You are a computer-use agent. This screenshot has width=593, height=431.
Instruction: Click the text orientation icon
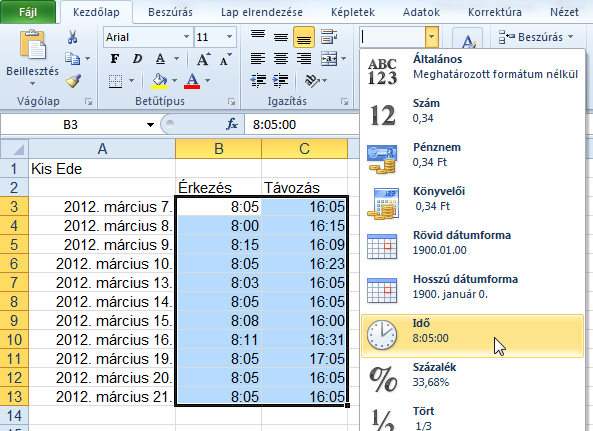click(312, 81)
